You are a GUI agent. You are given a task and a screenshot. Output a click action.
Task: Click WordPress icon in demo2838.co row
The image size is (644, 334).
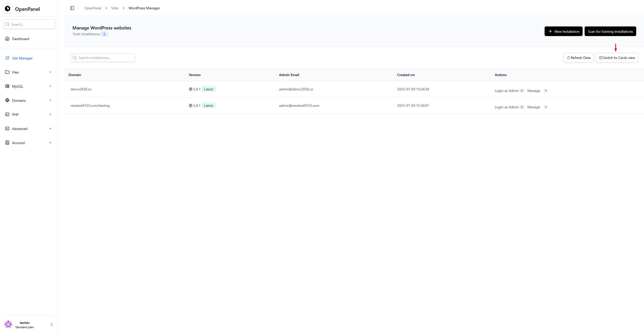click(x=191, y=89)
